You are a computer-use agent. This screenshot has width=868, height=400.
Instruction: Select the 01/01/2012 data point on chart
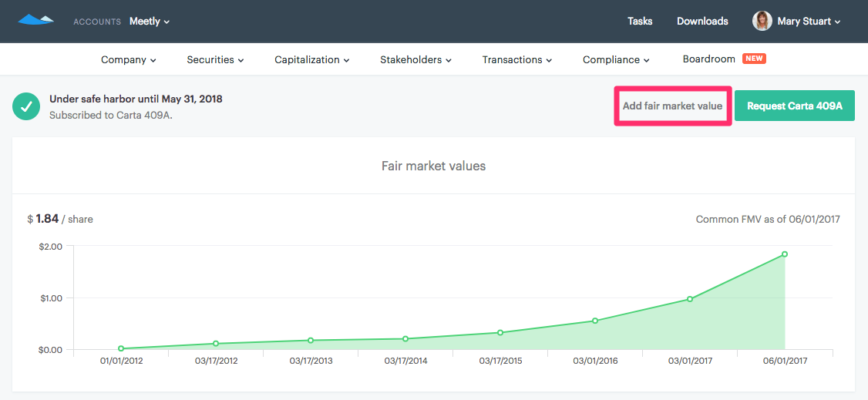click(121, 348)
